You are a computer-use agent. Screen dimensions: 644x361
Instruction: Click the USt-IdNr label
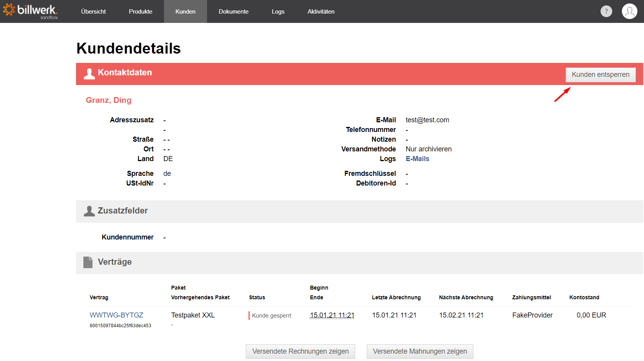point(140,183)
